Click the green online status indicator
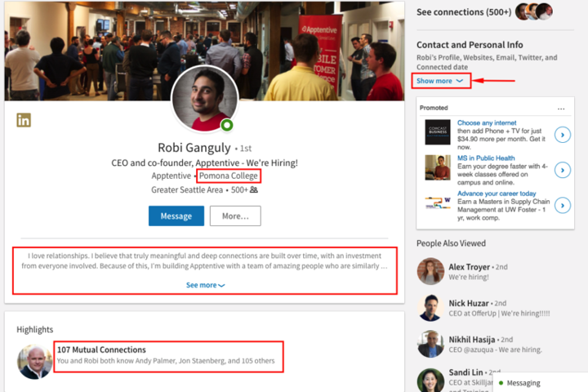The height and width of the screenshot is (392, 588). tap(226, 125)
